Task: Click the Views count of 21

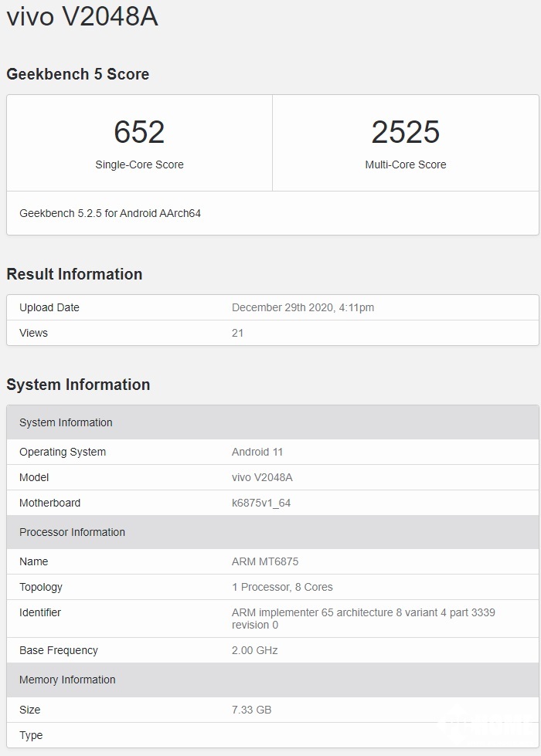Action: point(237,333)
